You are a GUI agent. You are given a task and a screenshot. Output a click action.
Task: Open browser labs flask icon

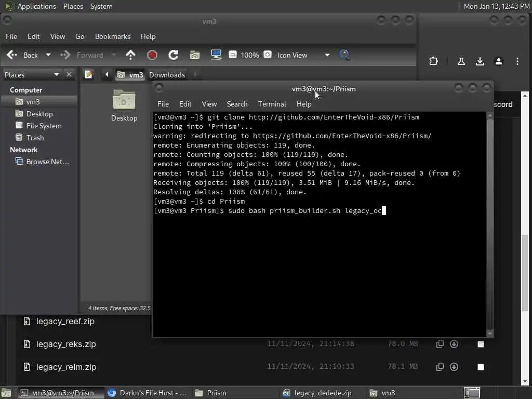coord(461,61)
